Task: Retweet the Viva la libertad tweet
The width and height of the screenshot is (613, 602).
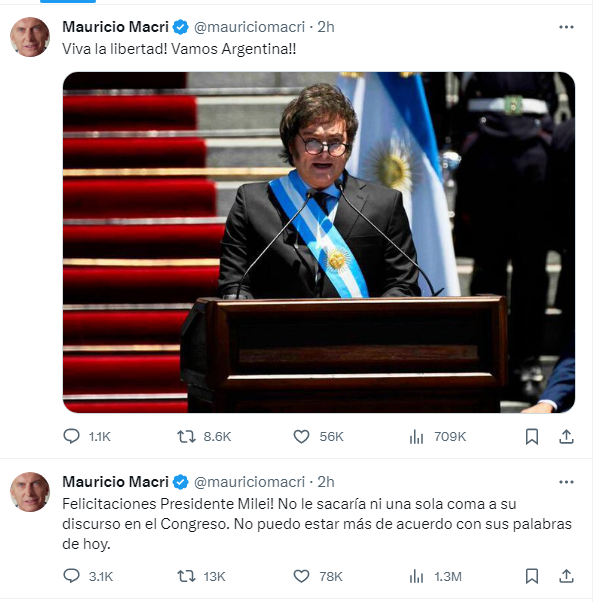Action: pyautogui.click(x=186, y=437)
